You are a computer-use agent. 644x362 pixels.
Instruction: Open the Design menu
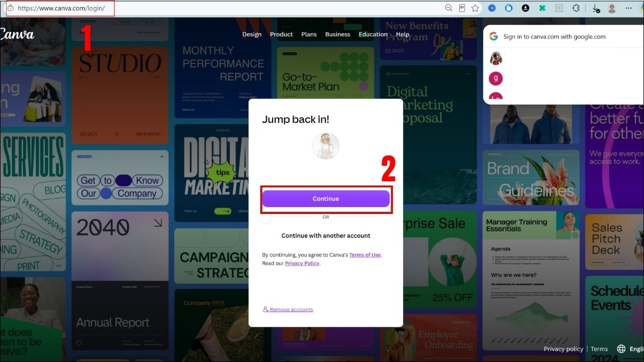point(252,34)
